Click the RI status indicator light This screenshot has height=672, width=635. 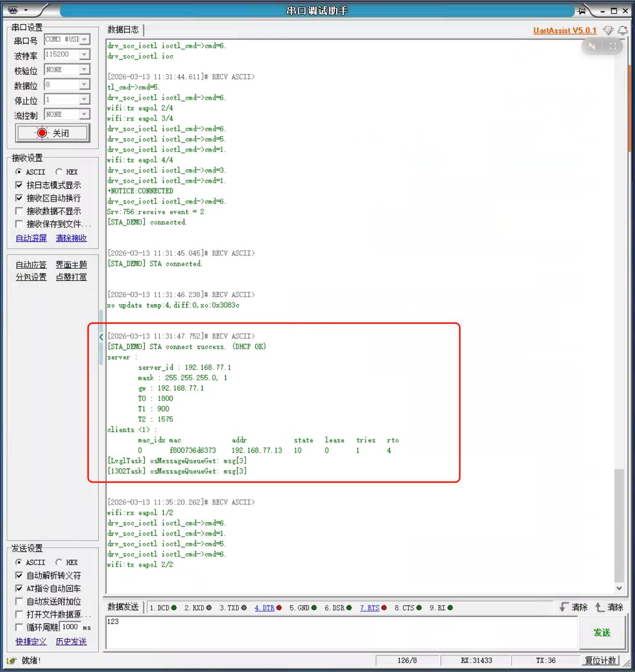(450, 608)
